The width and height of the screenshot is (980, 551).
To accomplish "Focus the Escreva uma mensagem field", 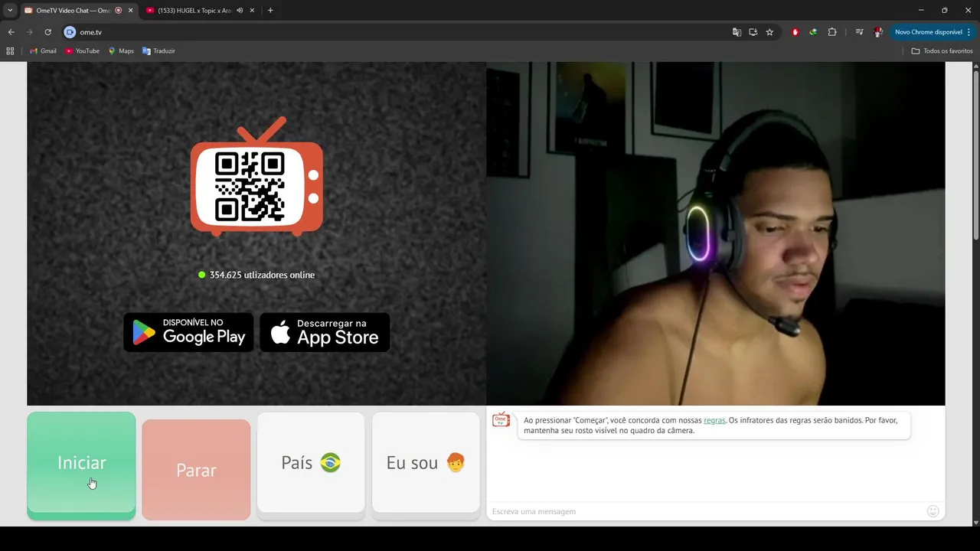I will tap(704, 511).
